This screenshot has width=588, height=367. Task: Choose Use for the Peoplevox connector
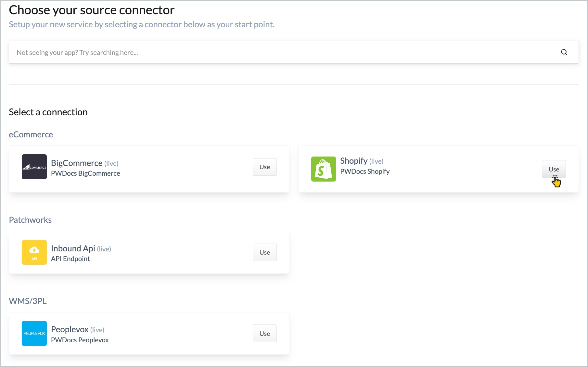click(264, 334)
